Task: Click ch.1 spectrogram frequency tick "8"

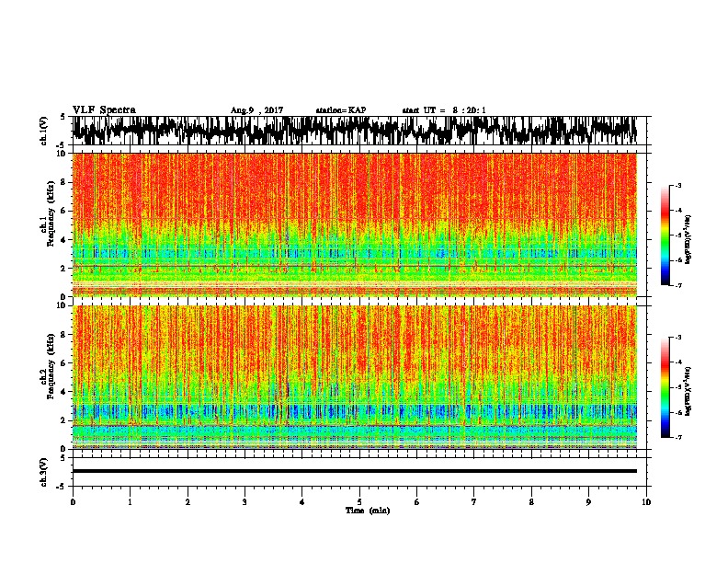Action: pyautogui.click(x=63, y=182)
